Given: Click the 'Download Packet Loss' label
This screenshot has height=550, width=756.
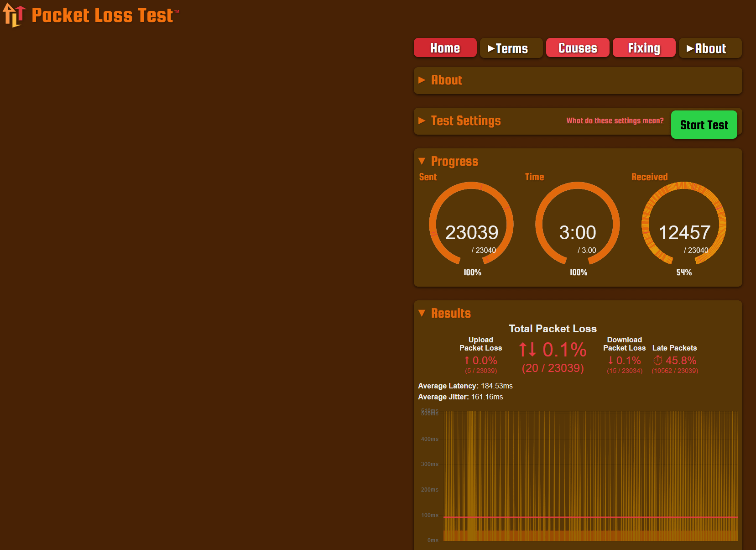Looking at the screenshot, I should [x=625, y=344].
